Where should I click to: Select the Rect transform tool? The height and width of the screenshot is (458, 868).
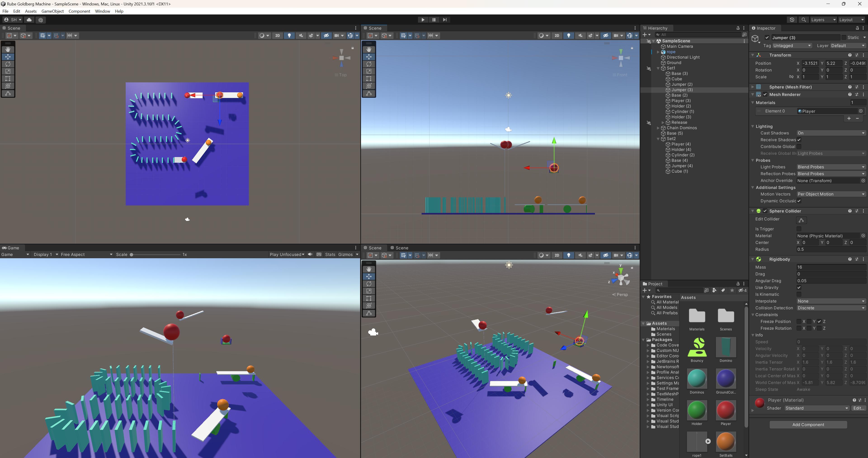(x=8, y=79)
